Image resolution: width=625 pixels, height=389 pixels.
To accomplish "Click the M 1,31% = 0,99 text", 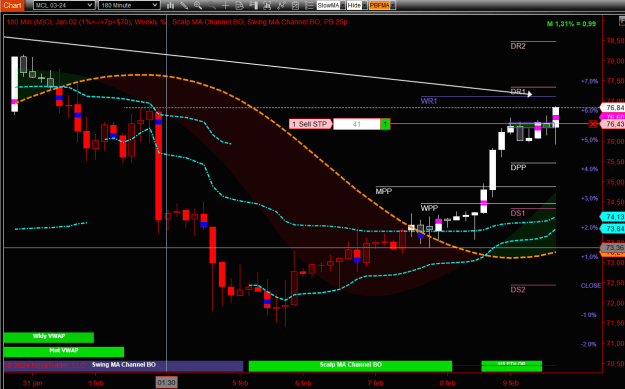I will pyautogui.click(x=571, y=24).
